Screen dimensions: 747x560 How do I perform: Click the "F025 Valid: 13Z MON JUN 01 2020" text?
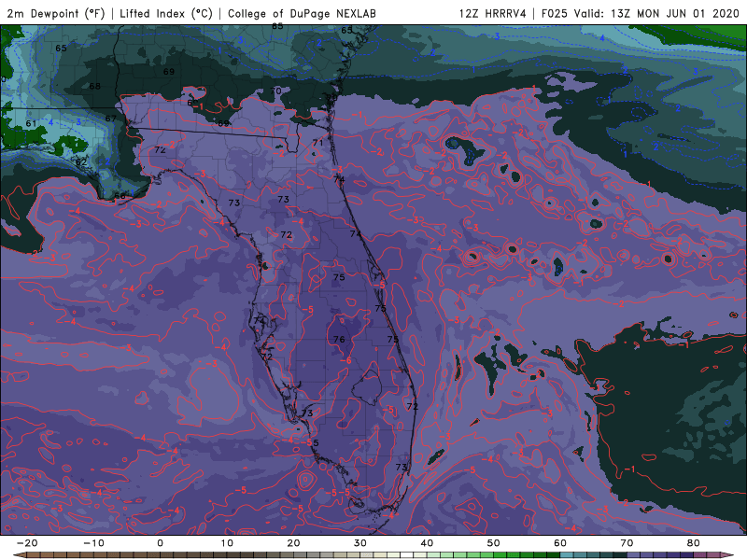coord(641,14)
